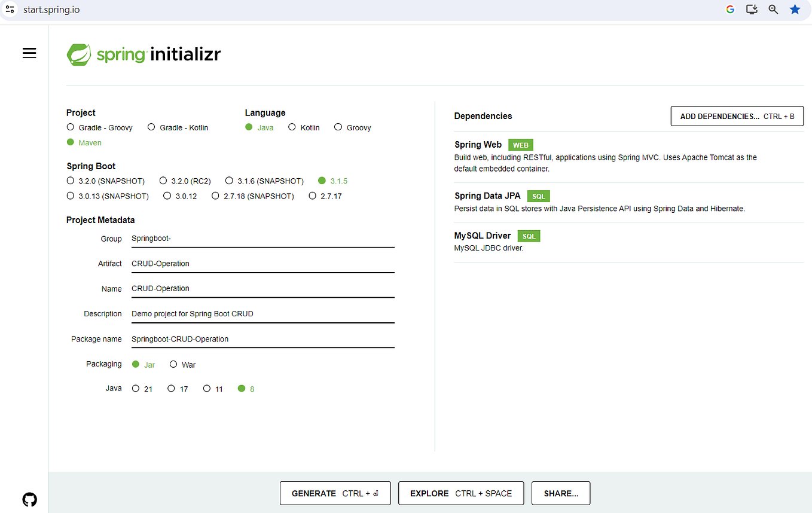The height and width of the screenshot is (513, 812).
Task: Click the browser profile icon at top left
Action: pyautogui.click(x=10, y=9)
